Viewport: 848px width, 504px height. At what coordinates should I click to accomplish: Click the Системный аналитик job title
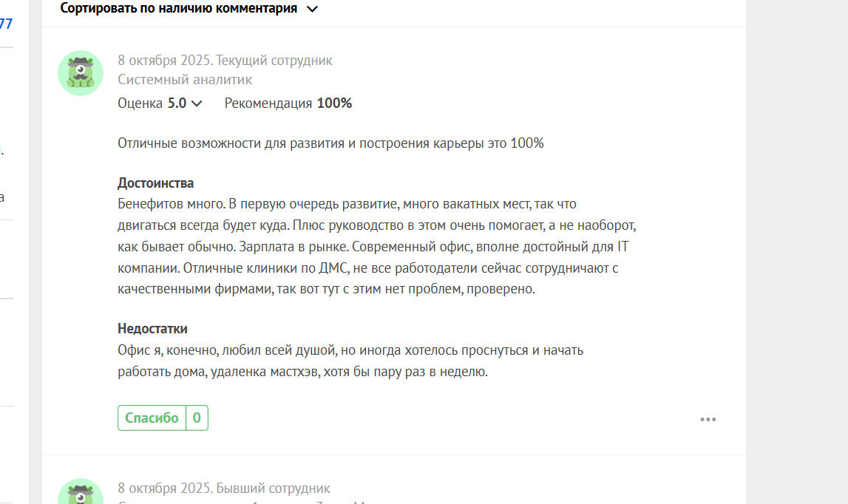pyautogui.click(x=185, y=80)
